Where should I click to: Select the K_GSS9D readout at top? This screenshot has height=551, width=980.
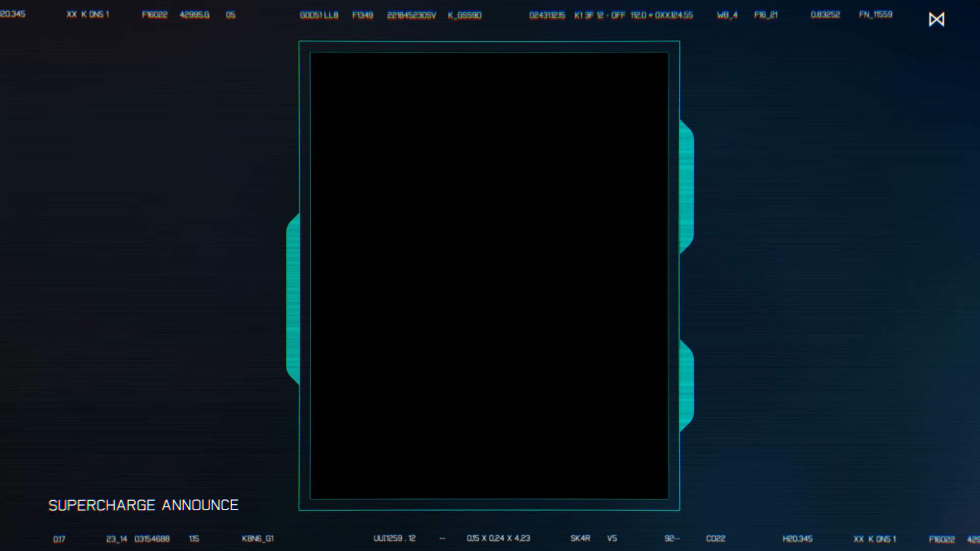pos(464,15)
